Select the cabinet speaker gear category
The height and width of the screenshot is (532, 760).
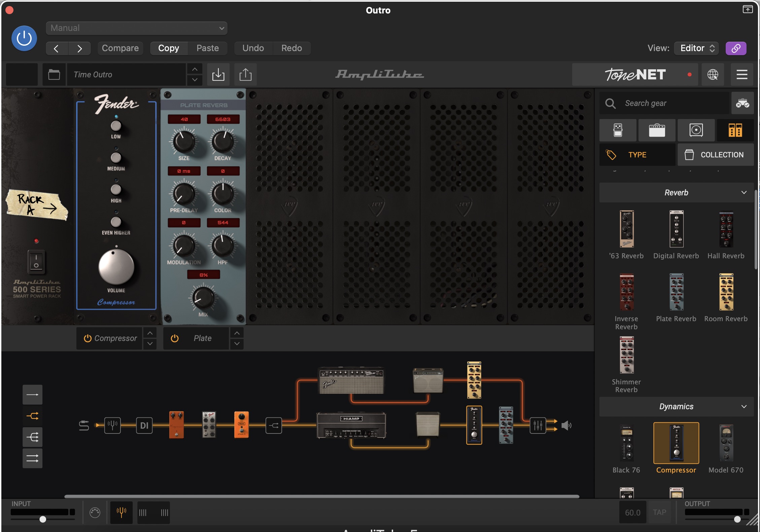696,130
